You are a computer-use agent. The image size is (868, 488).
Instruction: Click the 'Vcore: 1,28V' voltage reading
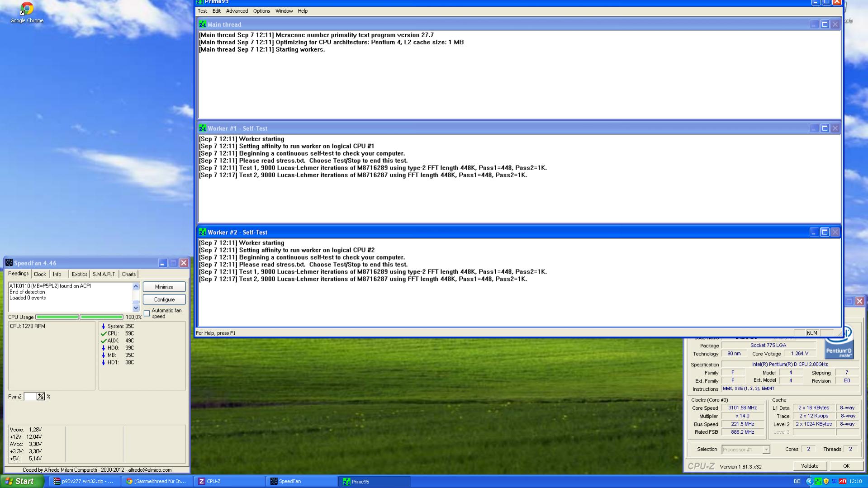click(x=26, y=430)
